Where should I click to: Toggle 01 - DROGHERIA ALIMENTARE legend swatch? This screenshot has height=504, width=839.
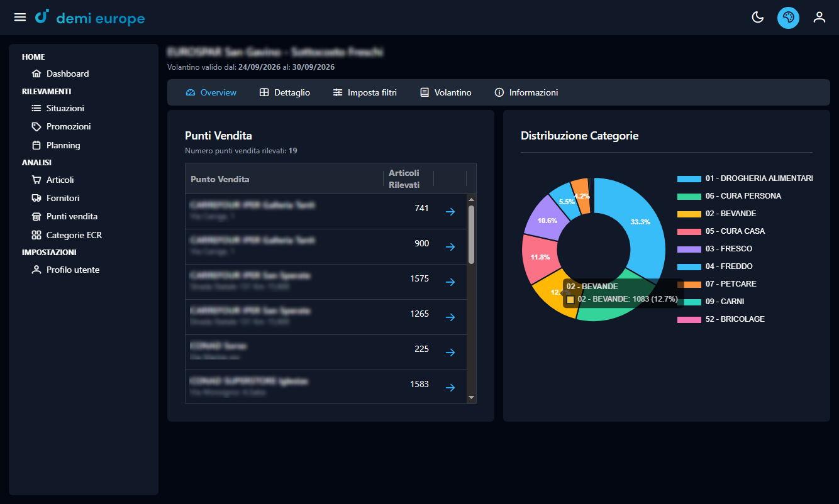[689, 178]
